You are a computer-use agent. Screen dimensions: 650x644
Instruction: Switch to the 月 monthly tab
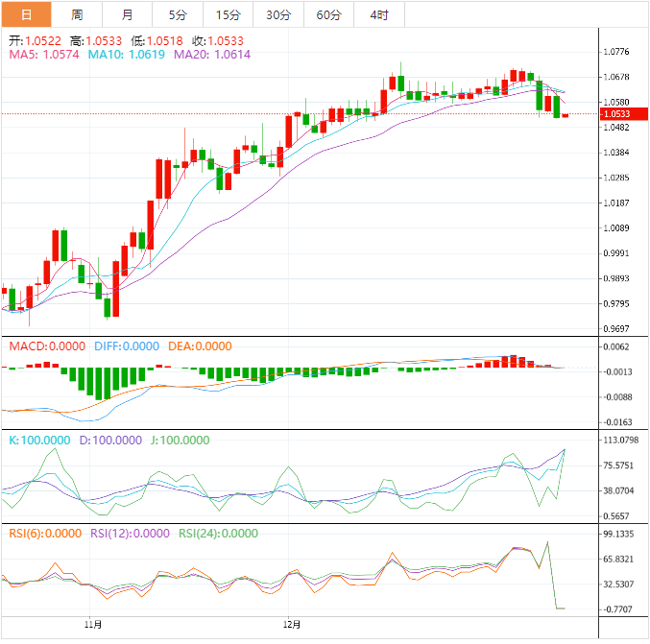point(128,14)
